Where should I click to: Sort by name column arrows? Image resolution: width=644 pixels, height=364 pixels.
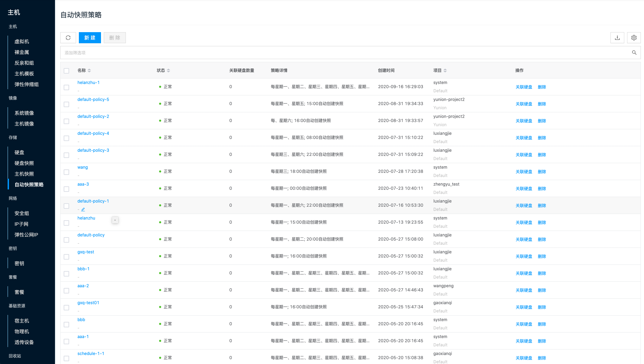89,71
